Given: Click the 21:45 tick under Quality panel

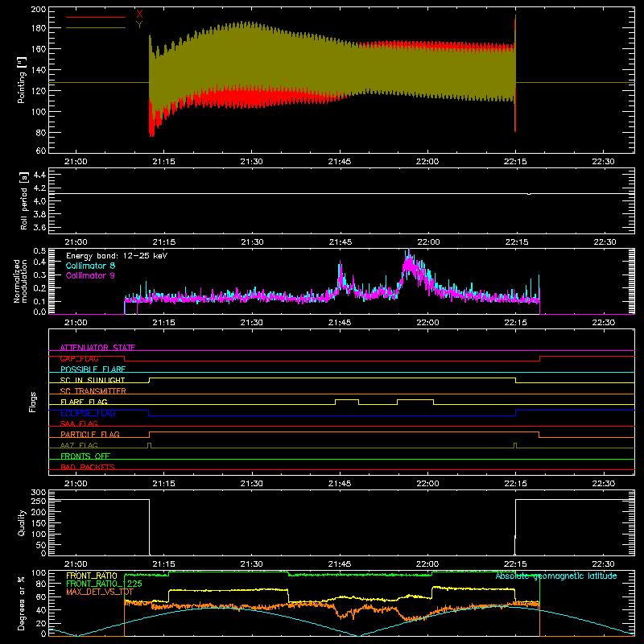Looking at the screenshot, I should [x=340, y=564].
